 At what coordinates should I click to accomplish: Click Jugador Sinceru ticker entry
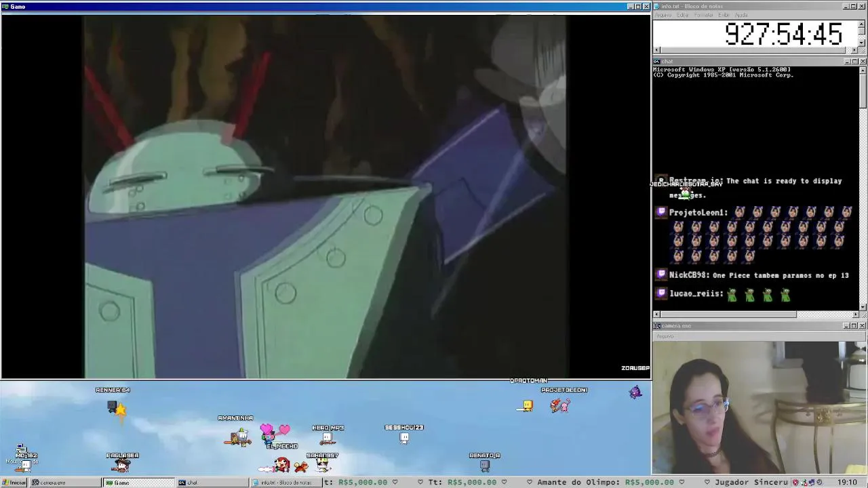(x=753, y=483)
